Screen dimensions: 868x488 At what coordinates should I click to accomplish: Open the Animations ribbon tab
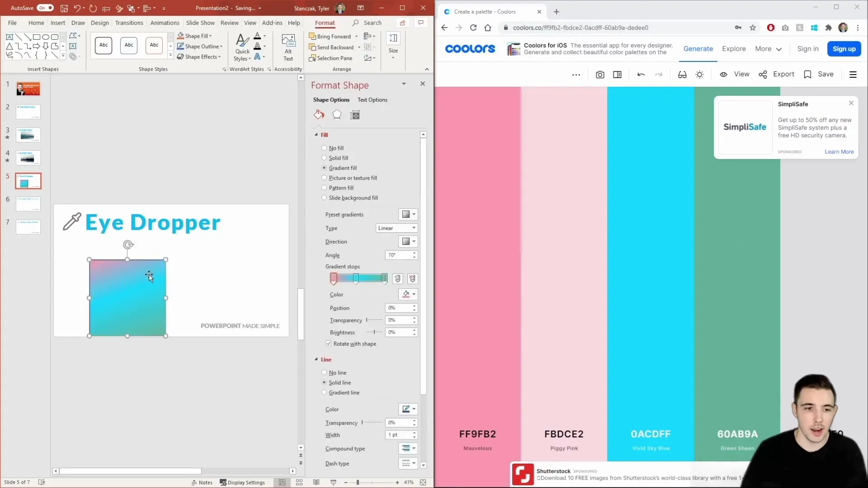click(x=165, y=23)
